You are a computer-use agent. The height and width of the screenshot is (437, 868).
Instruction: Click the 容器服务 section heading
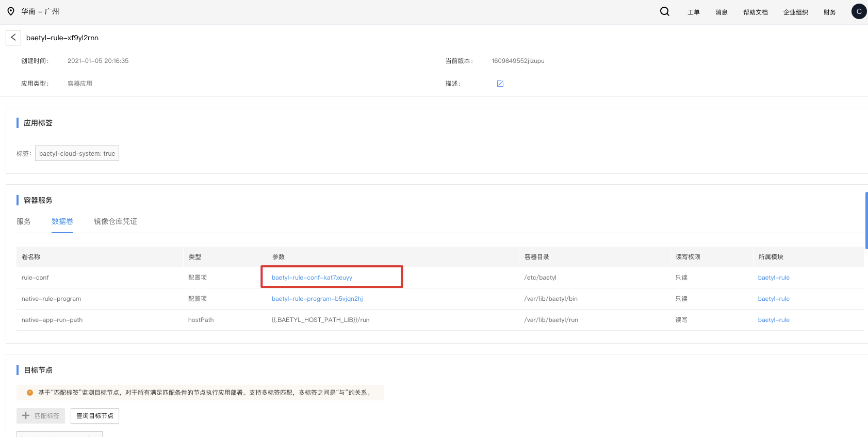[x=38, y=200]
